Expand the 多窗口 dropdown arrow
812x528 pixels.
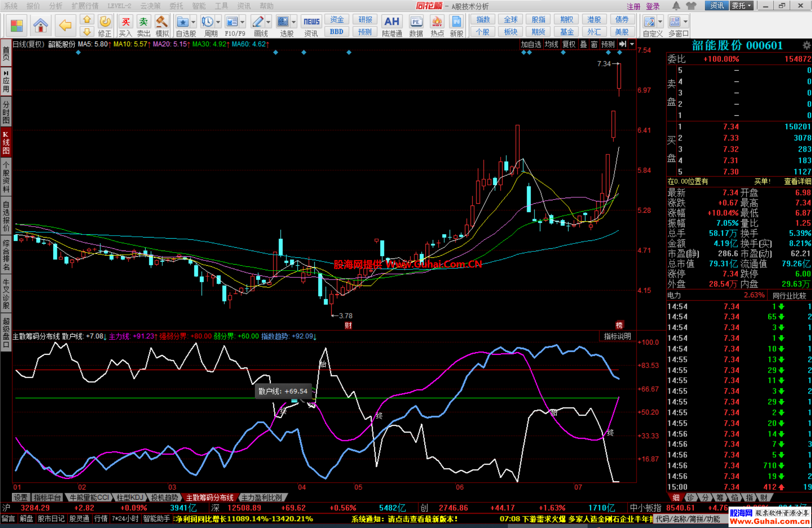click(x=685, y=22)
